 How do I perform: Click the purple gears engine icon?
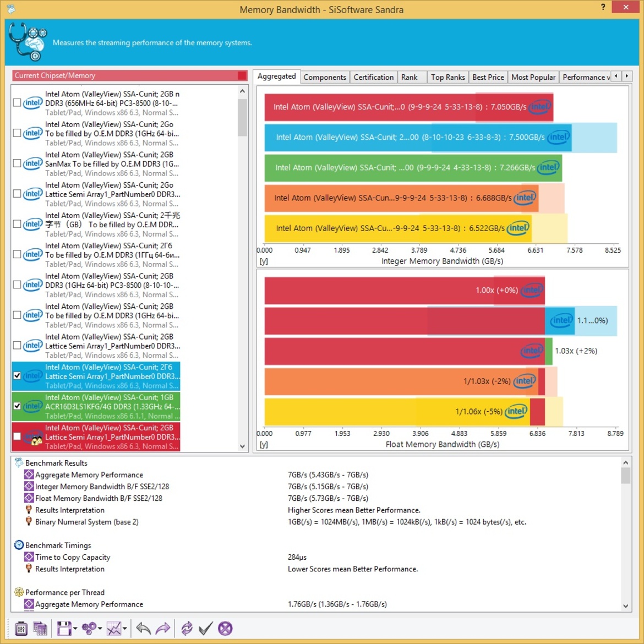pos(89,629)
